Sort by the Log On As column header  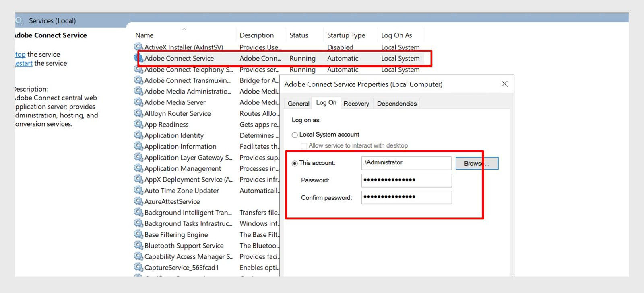[396, 35]
